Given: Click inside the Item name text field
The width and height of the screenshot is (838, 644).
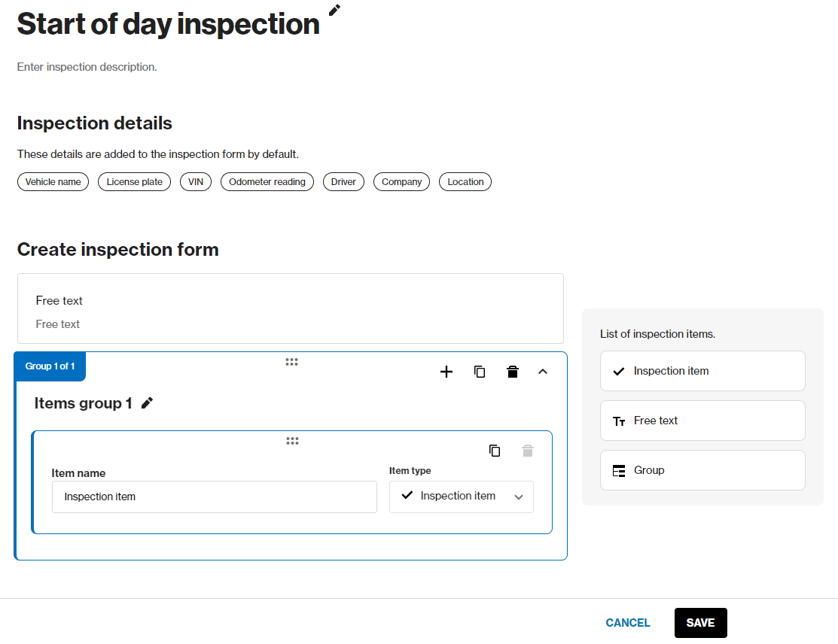Looking at the screenshot, I should click(214, 497).
